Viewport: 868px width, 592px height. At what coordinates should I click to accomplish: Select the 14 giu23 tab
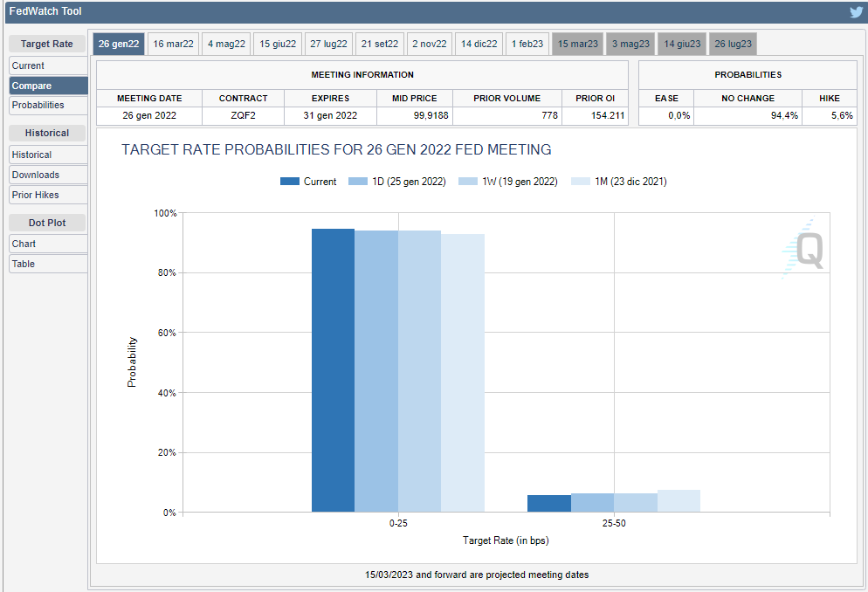pyautogui.click(x=683, y=44)
